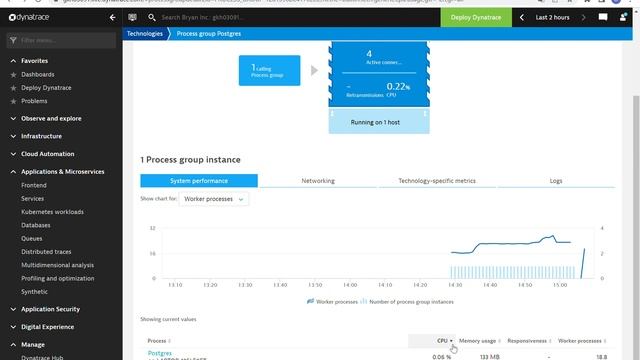Open Profiling and optimization in sidebar
The width and height of the screenshot is (640, 360).
click(58, 278)
